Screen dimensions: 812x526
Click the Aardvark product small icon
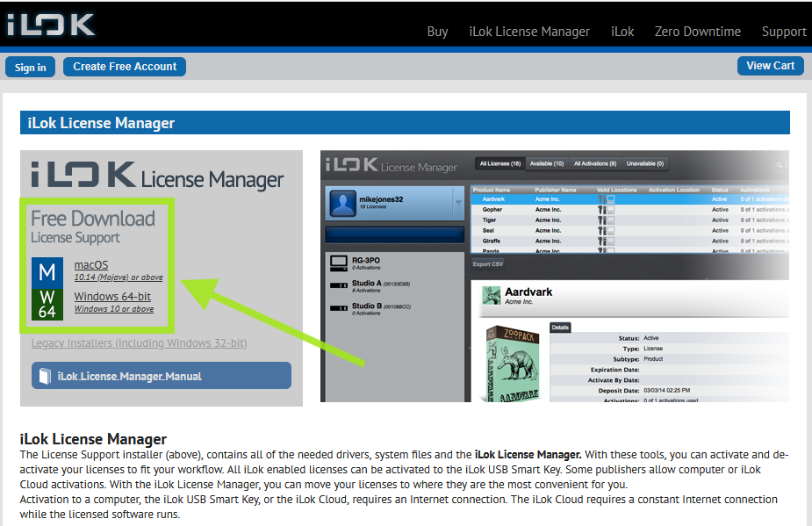(491, 295)
